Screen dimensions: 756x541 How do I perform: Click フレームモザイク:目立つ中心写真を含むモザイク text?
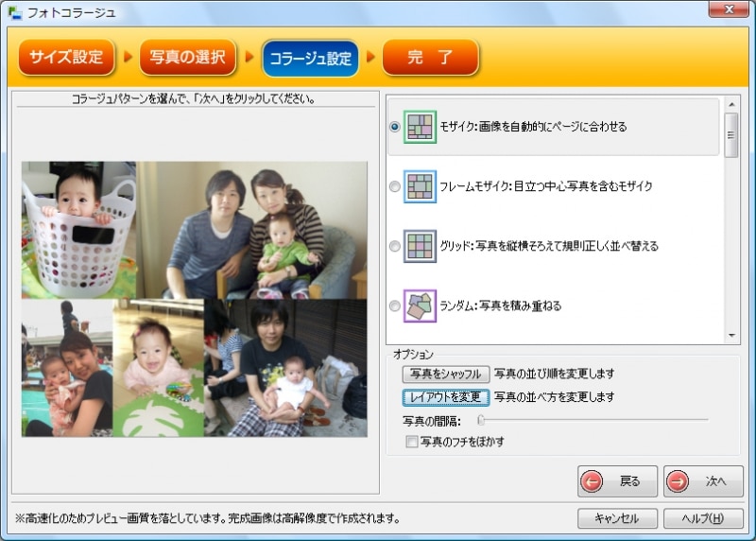point(546,186)
